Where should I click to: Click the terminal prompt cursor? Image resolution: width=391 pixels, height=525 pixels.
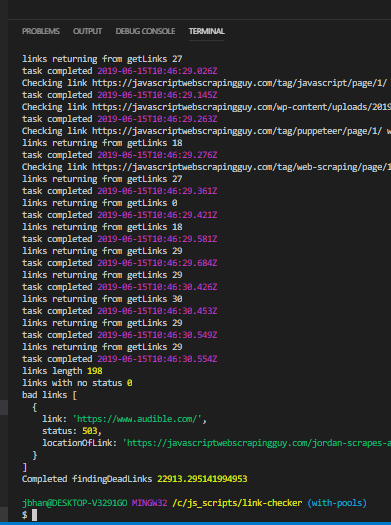pos(34,515)
